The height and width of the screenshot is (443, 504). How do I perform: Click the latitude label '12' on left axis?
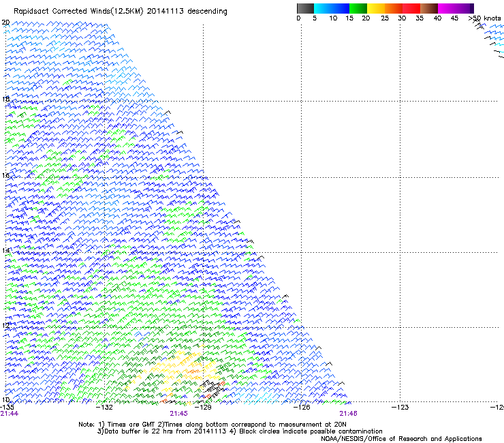click(x=5, y=325)
